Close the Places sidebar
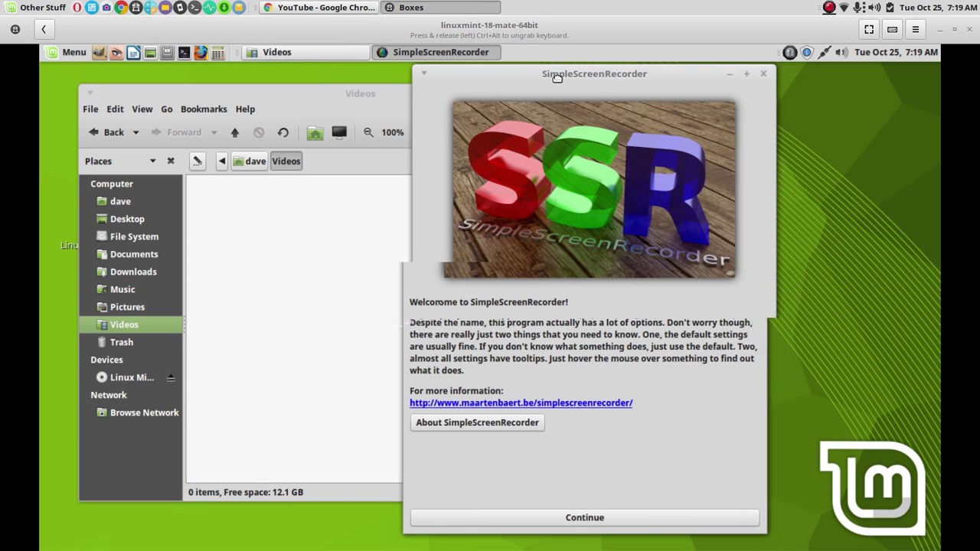Image resolution: width=980 pixels, height=551 pixels. click(171, 161)
